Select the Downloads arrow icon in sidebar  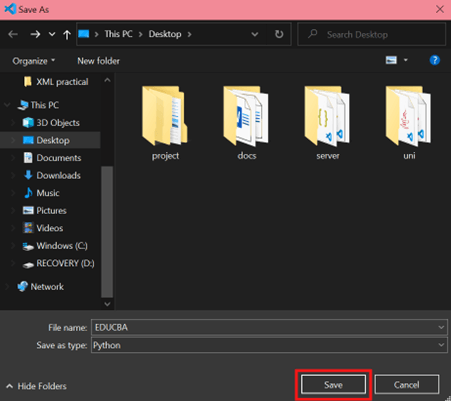(x=28, y=175)
